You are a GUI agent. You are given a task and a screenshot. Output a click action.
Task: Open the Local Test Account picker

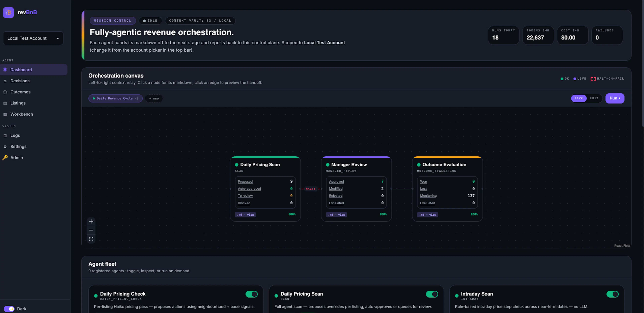click(x=33, y=38)
